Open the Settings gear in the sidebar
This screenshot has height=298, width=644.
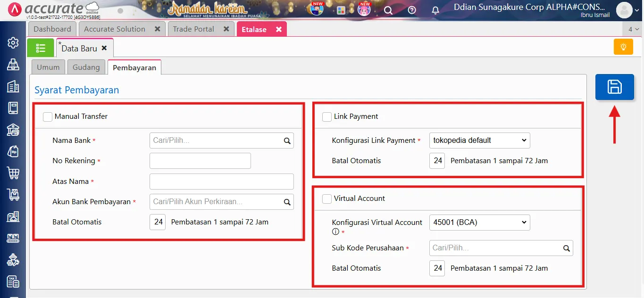(x=13, y=42)
